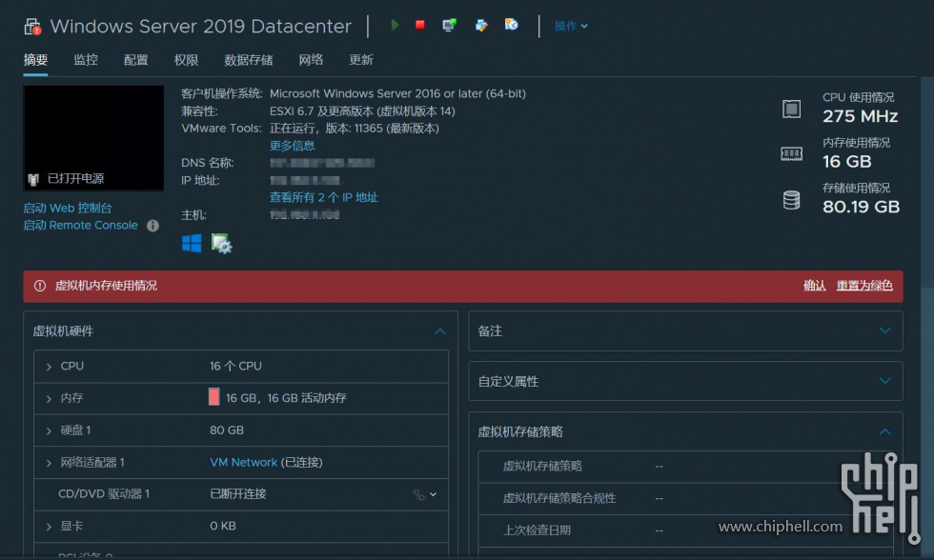934x560 pixels.
Task: Expand the 备注 panel
Action: (885, 330)
